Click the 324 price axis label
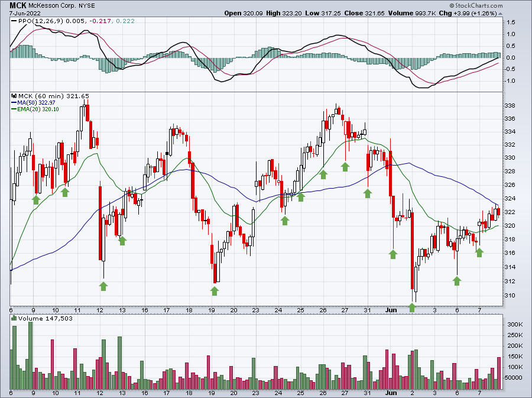 point(510,199)
